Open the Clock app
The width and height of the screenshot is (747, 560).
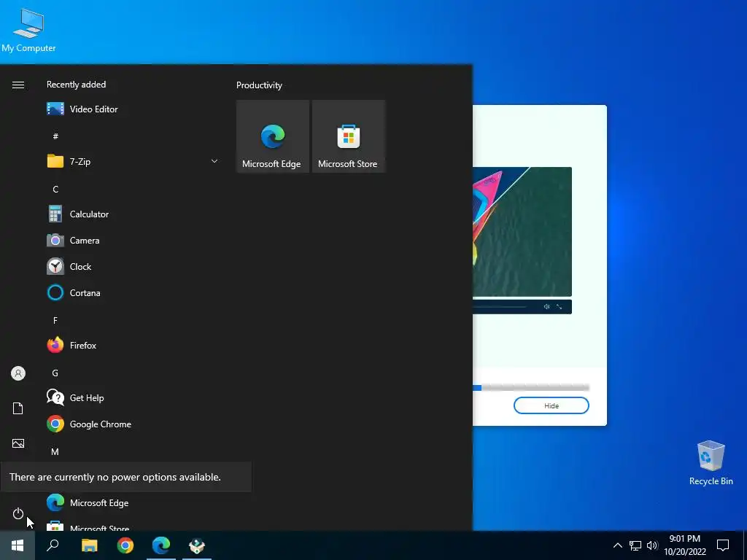point(133,267)
